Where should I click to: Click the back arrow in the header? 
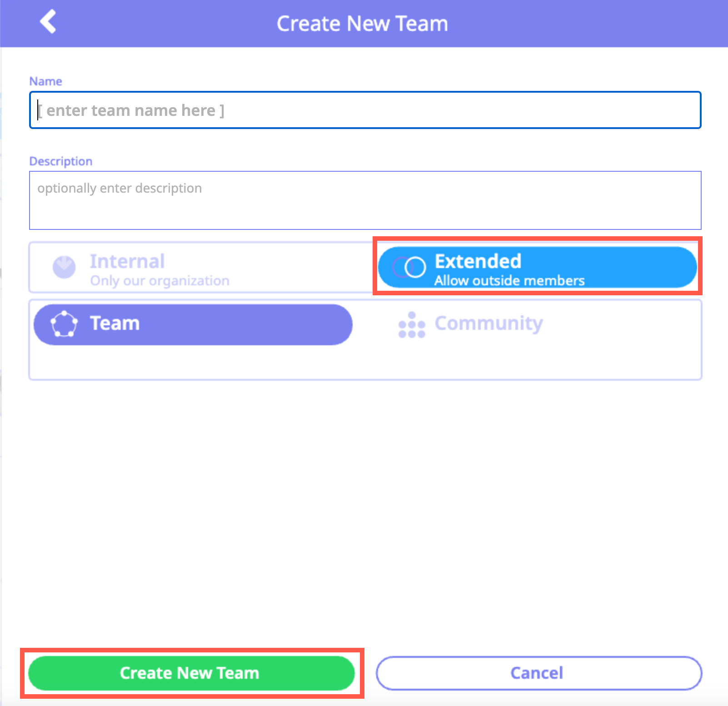point(48,22)
